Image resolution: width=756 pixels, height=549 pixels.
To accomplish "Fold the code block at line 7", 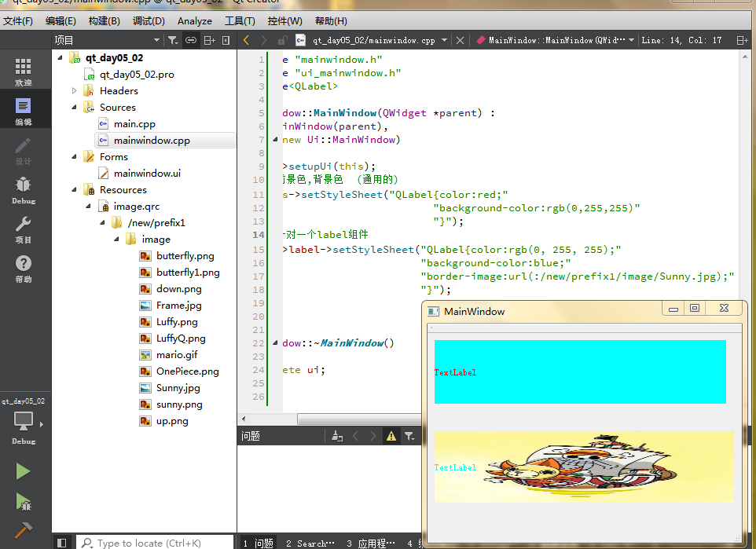I will point(275,140).
